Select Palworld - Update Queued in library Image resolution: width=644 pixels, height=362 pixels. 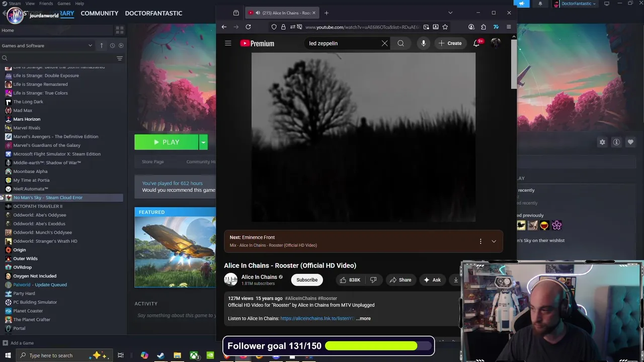point(40,285)
